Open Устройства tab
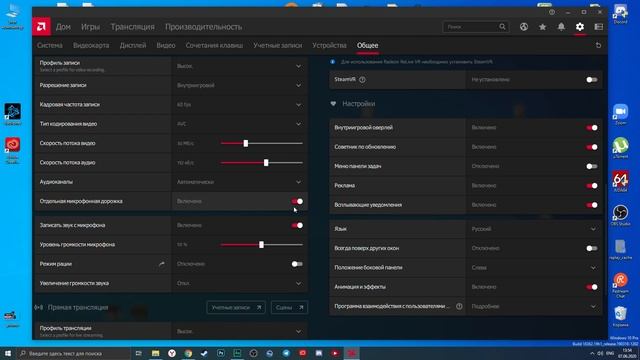 [x=329, y=45]
